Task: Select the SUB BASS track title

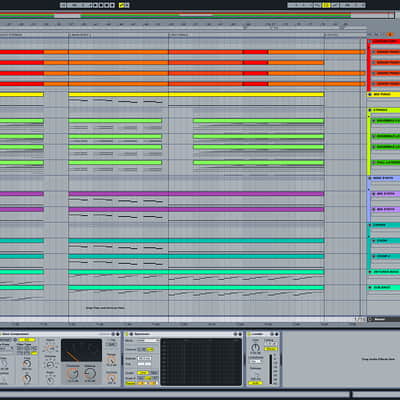Action: tap(382, 287)
